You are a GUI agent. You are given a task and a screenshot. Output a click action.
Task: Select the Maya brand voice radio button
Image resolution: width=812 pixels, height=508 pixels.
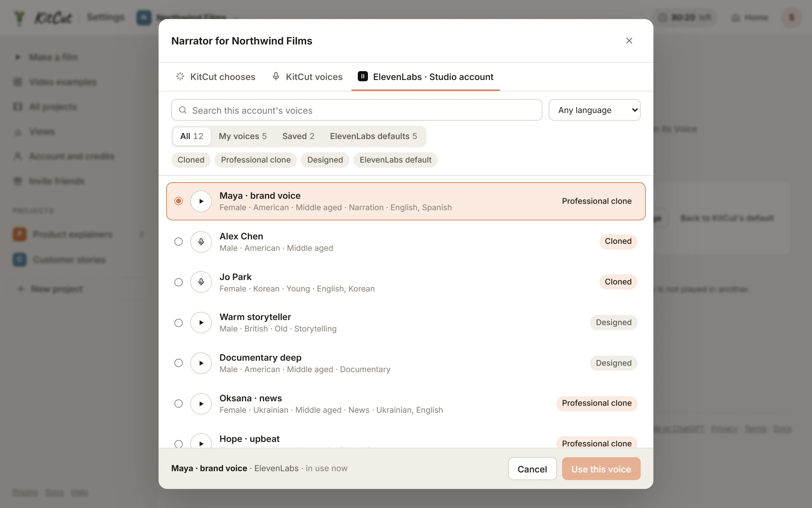(179, 201)
